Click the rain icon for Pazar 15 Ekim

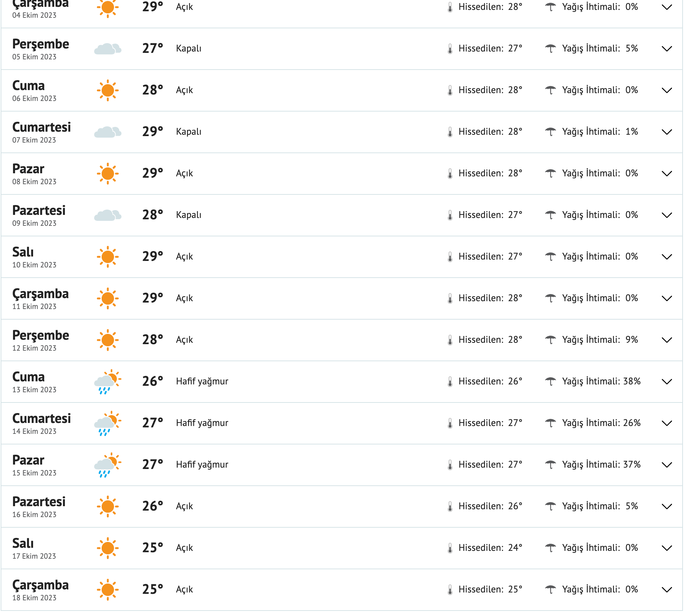108,464
